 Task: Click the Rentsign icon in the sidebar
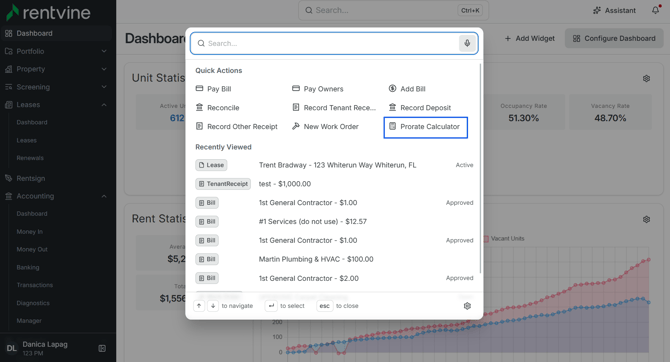9,178
